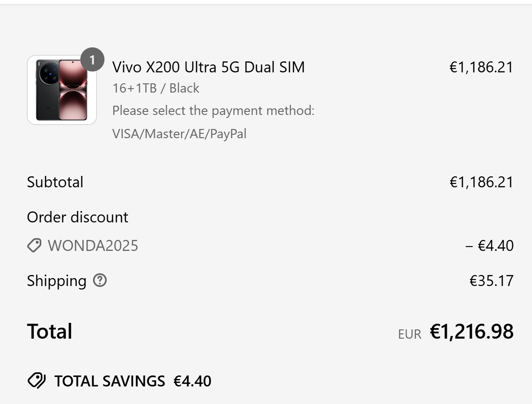
Task: Click the subtotal amount €1,186.21
Action: coord(481,182)
